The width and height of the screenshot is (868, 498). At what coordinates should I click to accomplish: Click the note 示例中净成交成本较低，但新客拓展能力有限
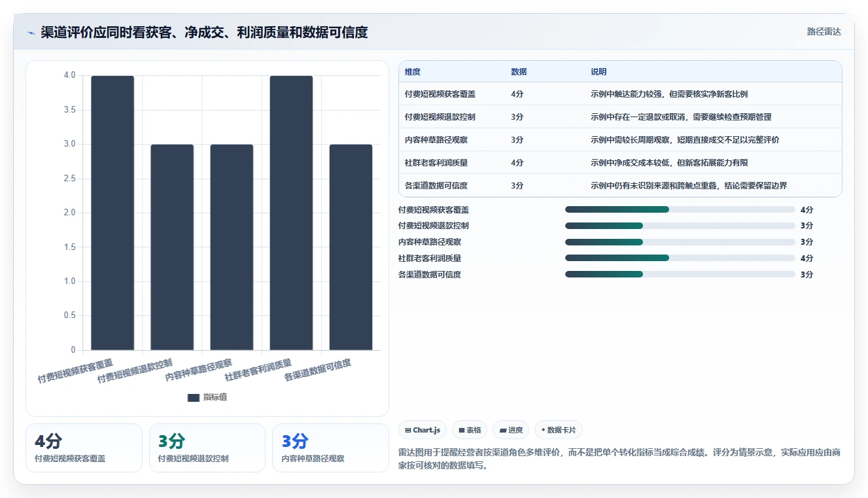coord(669,163)
